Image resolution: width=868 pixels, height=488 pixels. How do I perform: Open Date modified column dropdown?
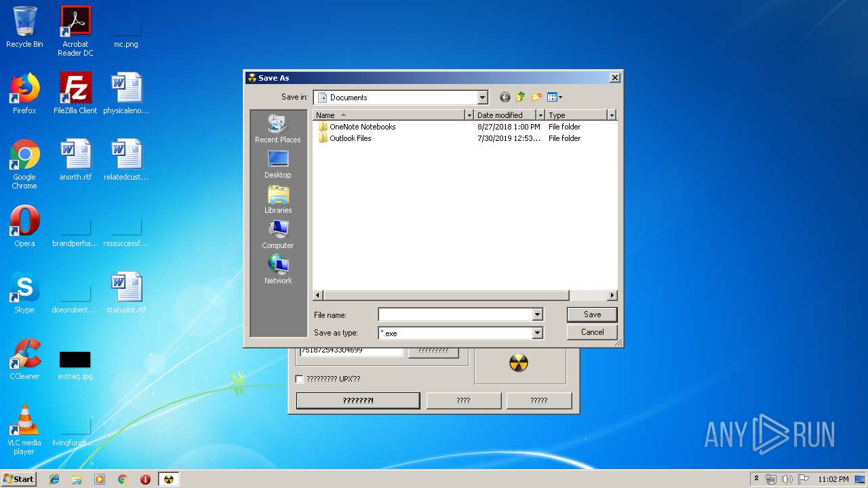tap(540, 115)
